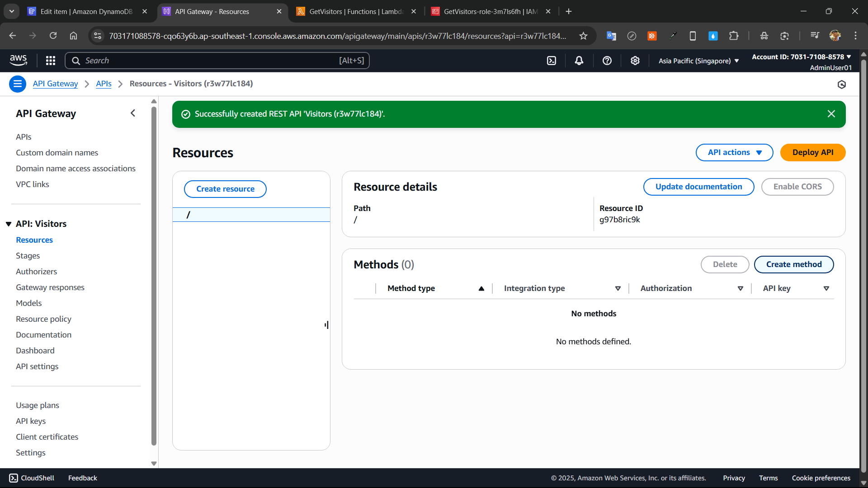Expand the API actions dropdown
The width and height of the screenshot is (868, 488).
[x=735, y=153]
